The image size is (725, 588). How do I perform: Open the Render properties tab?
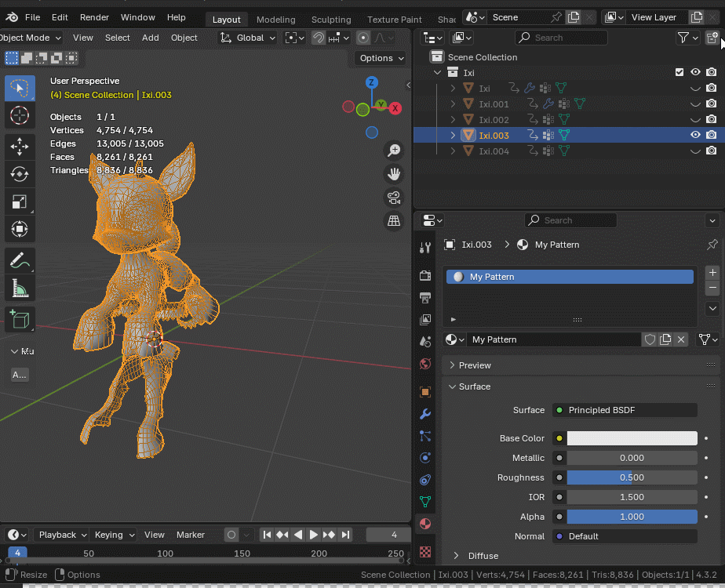(425, 275)
